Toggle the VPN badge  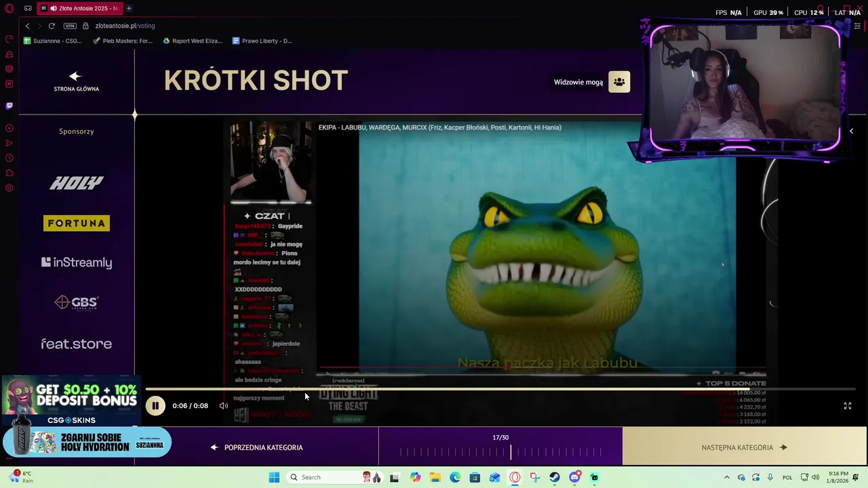pyautogui.click(x=70, y=26)
